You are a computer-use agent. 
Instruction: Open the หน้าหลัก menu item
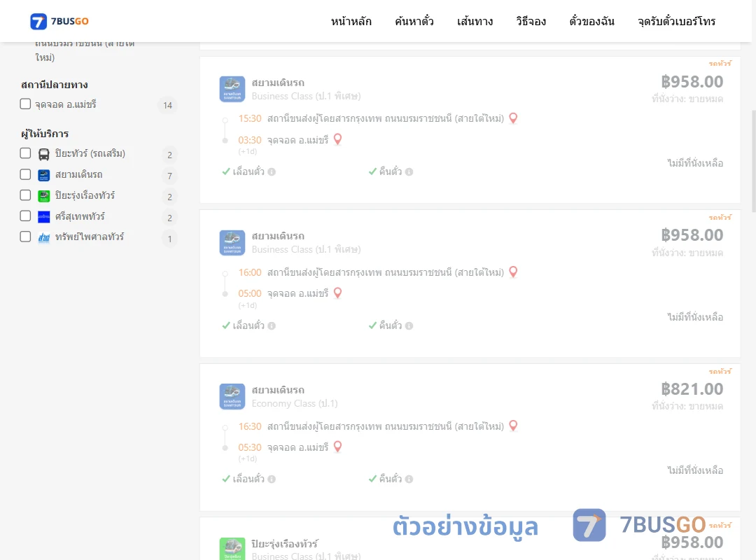(x=351, y=21)
